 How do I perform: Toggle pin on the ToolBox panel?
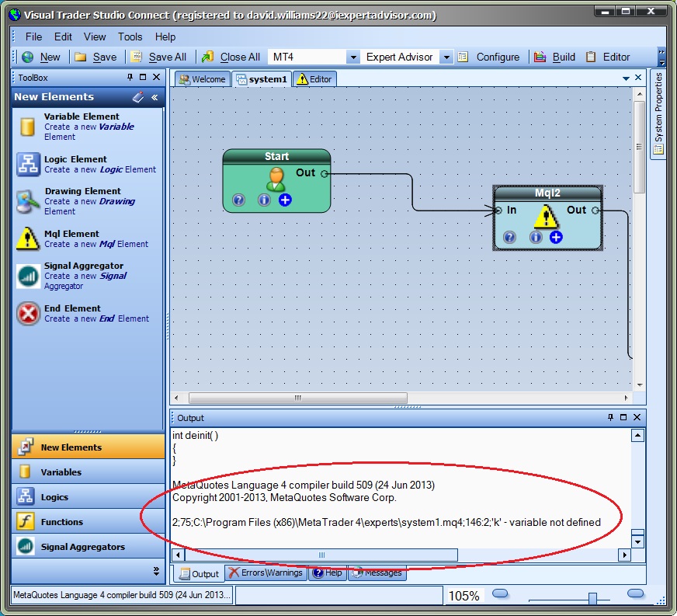pyautogui.click(x=130, y=77)
